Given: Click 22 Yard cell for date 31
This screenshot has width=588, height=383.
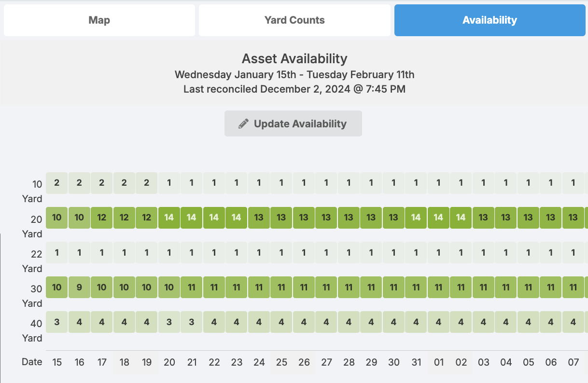Looking at the screenshot, I should coord(416,252).
